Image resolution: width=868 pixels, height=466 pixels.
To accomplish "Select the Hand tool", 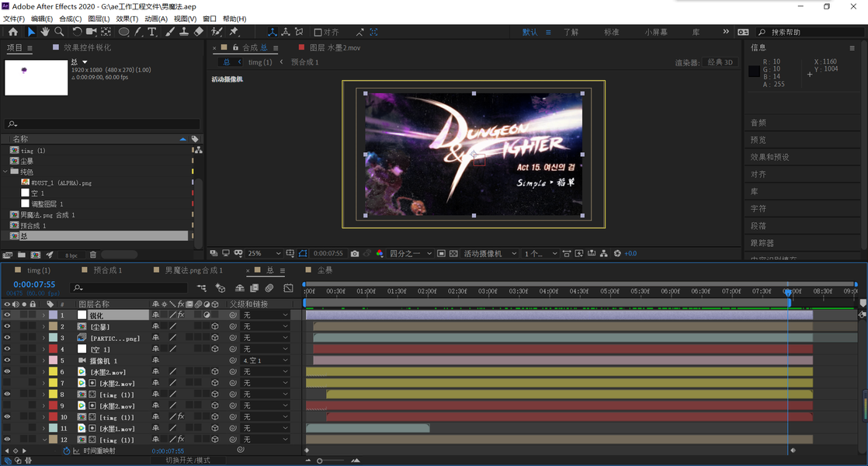I will point(45,32).
